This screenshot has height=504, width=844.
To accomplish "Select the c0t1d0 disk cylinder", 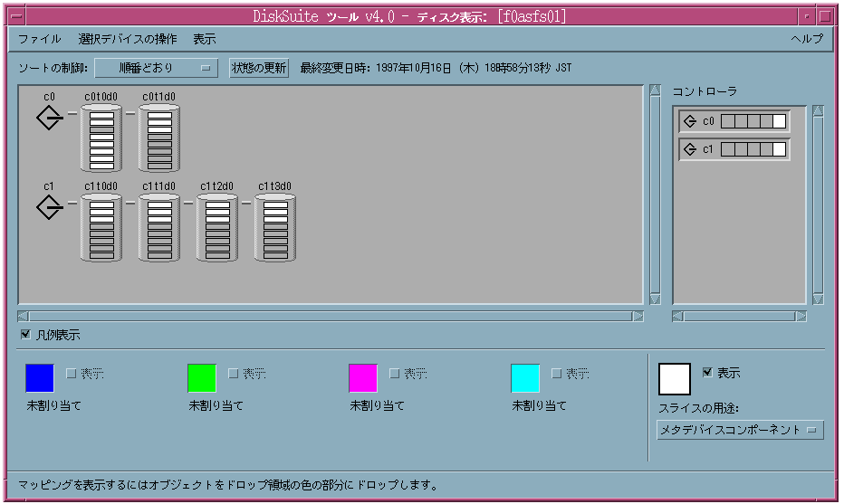I will (159, 138).
